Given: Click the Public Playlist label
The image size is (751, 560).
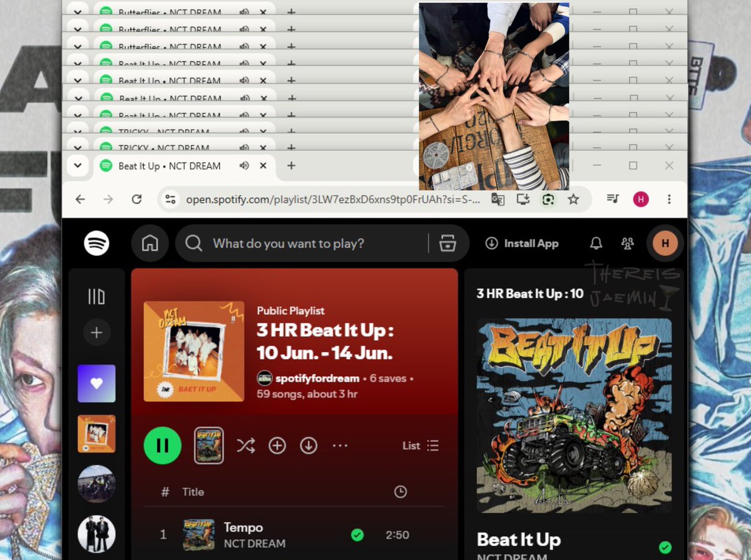Looking at the screenshot, I should click(x=291, y=310).
